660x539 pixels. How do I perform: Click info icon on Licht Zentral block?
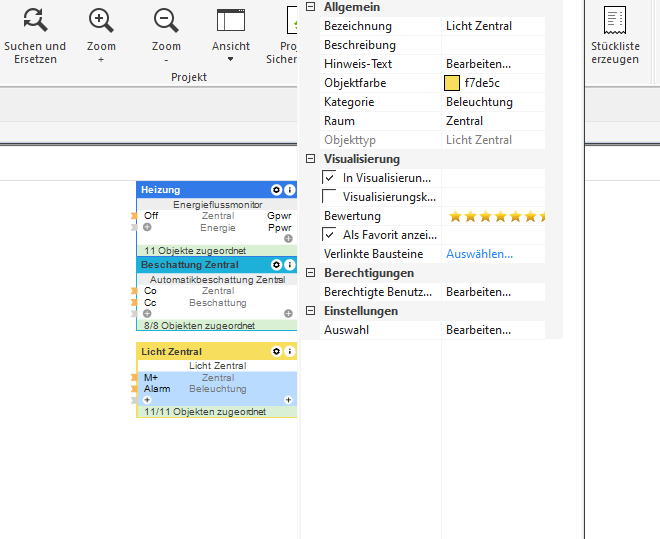290,351
